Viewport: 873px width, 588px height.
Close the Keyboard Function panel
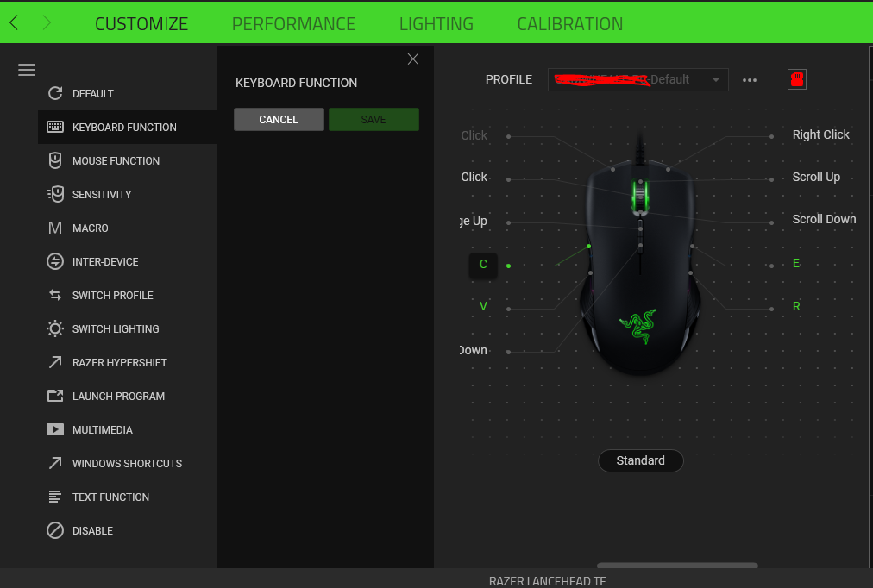(412, 59)
